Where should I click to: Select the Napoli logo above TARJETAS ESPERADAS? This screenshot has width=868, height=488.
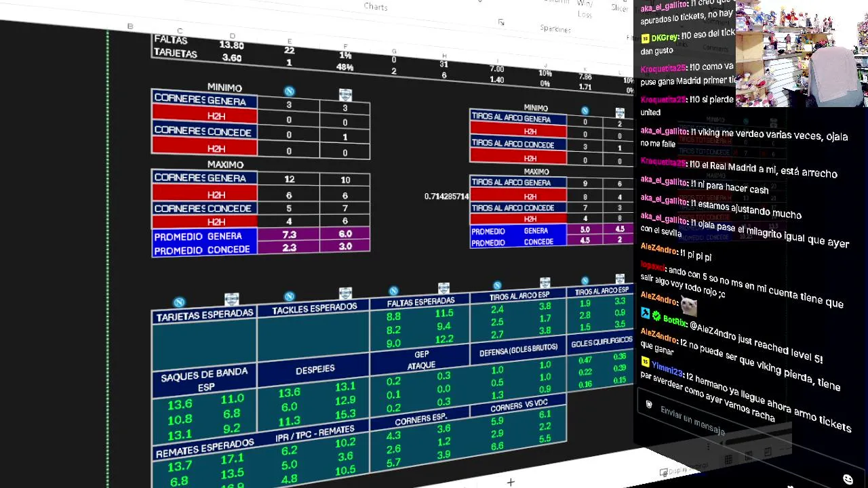pos(179,302)
